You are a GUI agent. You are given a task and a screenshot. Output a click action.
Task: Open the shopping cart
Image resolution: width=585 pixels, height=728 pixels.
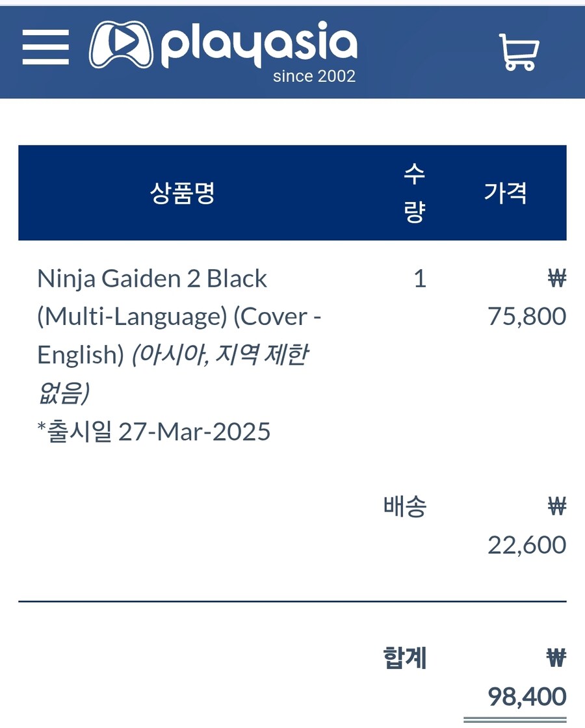518,51
